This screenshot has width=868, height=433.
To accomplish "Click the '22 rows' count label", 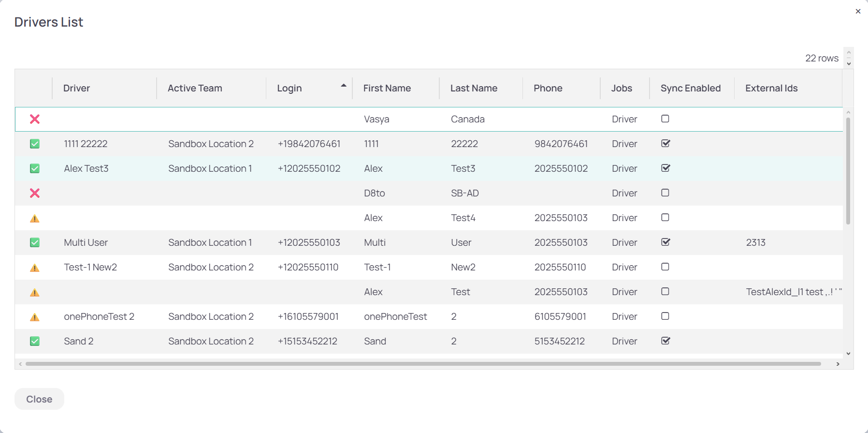I will pyautogui.click(x=822, y=58).
